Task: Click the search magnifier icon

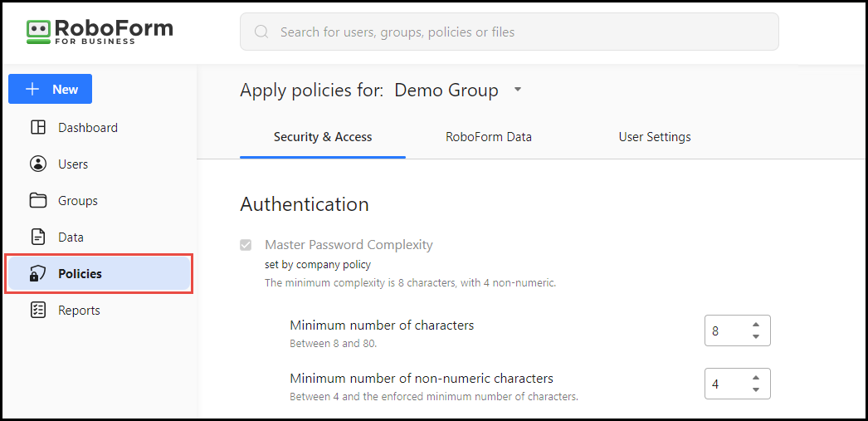Action: pyautogui.click(x=261, y=32)
